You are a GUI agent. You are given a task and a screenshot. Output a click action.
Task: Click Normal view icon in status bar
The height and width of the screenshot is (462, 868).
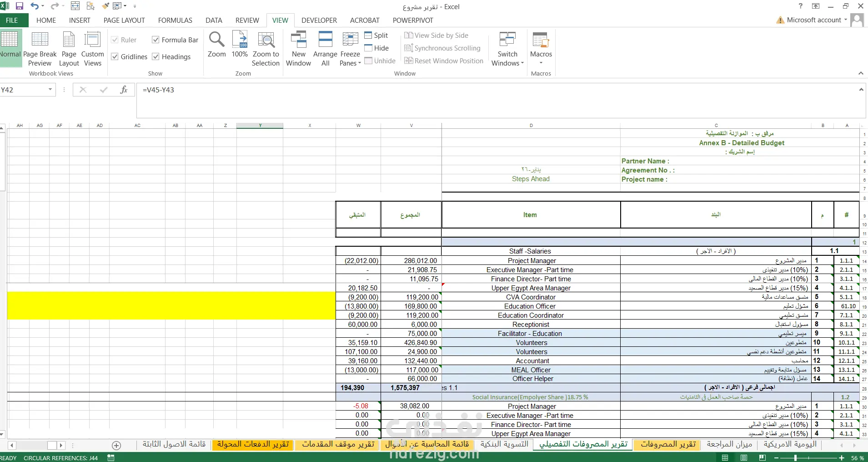pyautogui.click(x=725, y=458)
